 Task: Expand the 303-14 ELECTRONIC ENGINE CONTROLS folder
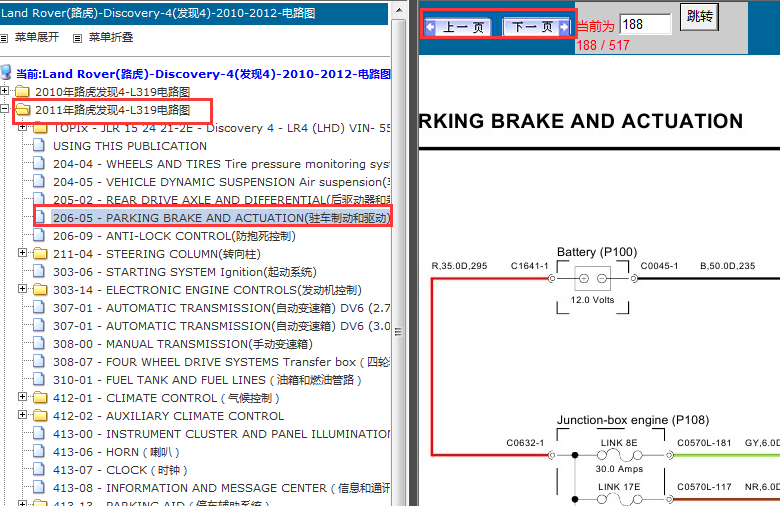(22, 289)
